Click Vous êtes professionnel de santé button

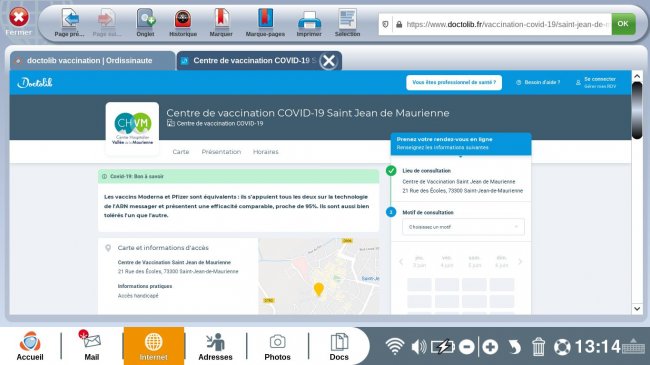(454, 83)
